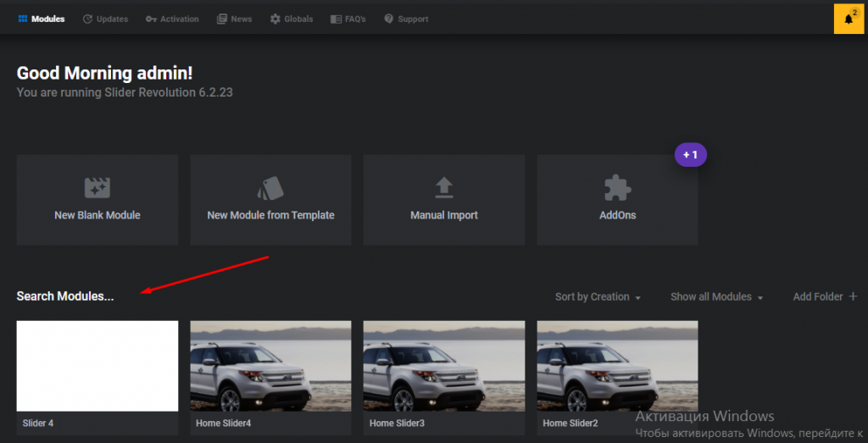This screenshot has height=443, width=868.
Task: Click the Add Folder plus icon
Action: pos(853,296)
